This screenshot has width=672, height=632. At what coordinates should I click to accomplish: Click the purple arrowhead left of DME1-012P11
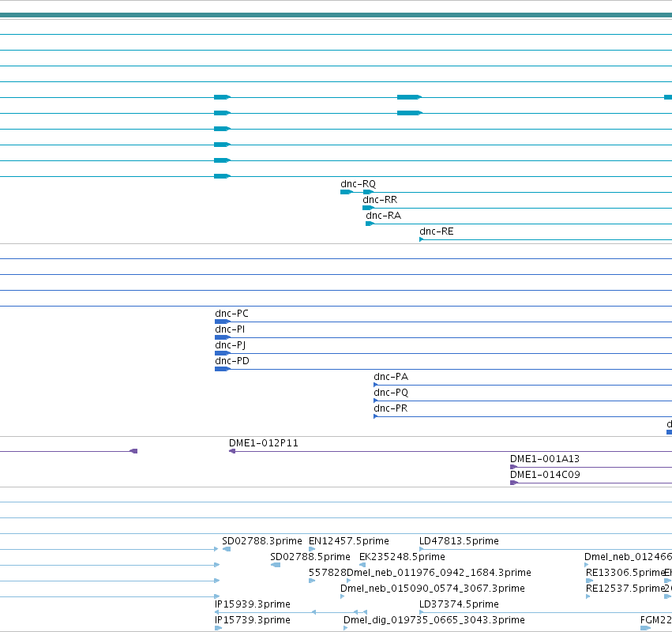(x=133, y=452)
